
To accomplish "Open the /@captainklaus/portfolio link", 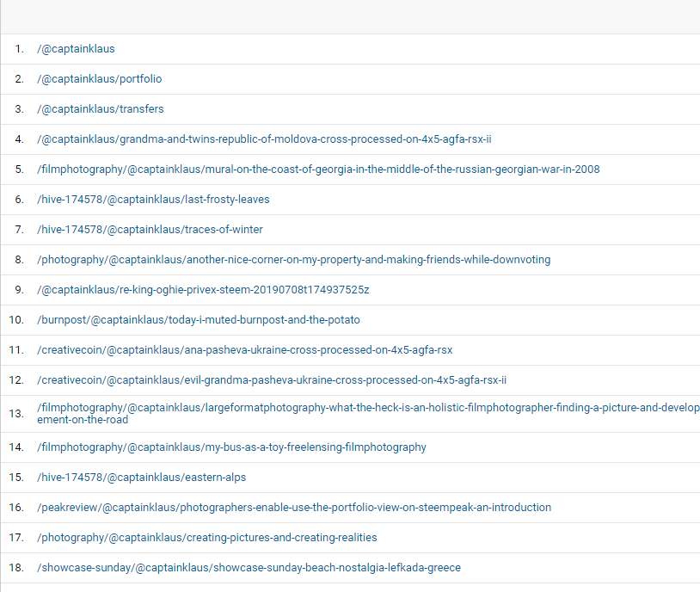I will 100,78.
